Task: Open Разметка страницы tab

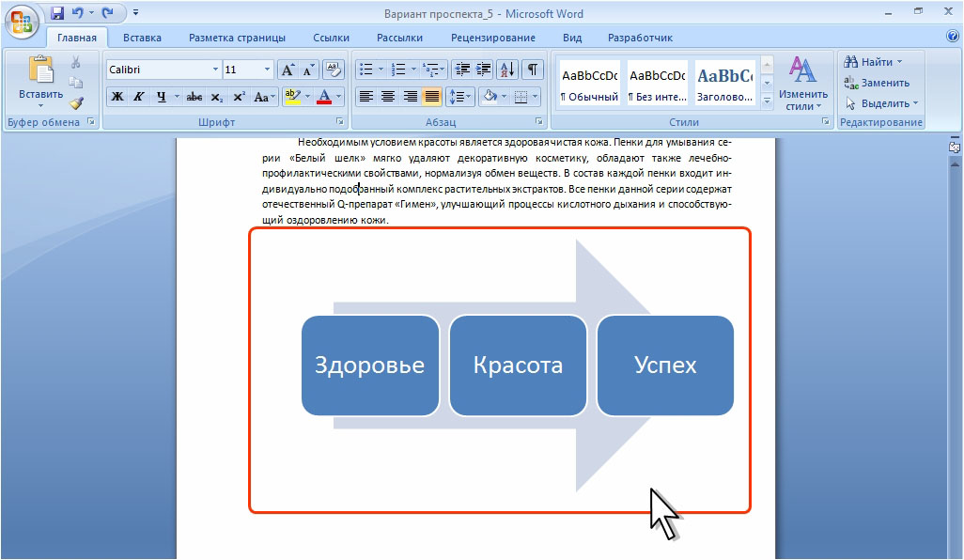Action: coord(237,38)
